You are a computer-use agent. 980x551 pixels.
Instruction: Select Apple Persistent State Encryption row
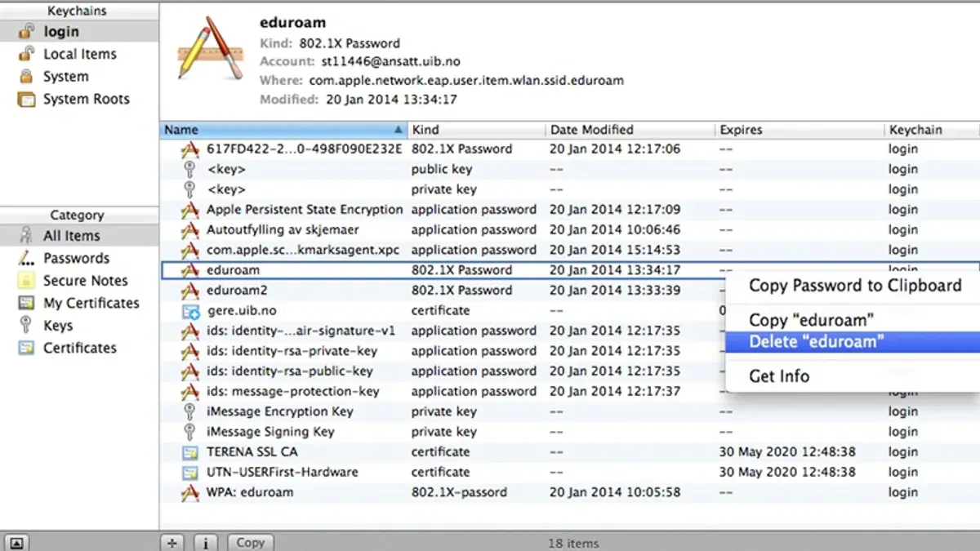point(569,210)
